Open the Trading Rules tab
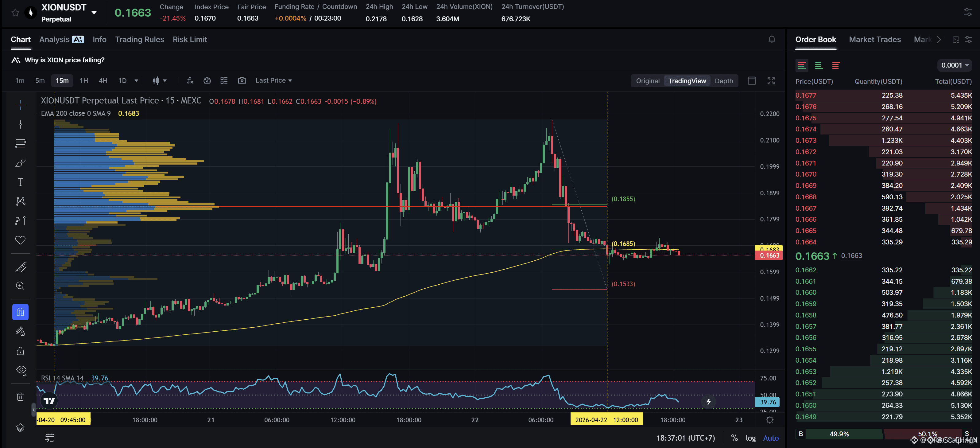The image size is (980, 448). 140,40
